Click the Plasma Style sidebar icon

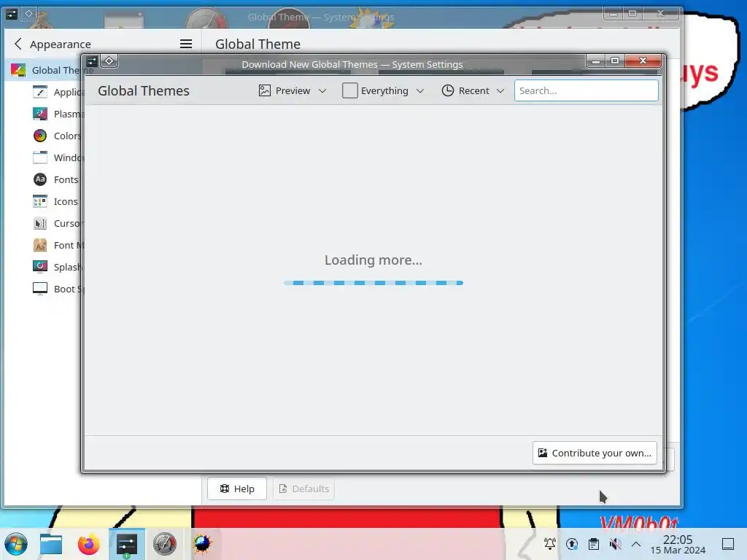point(40,113)
